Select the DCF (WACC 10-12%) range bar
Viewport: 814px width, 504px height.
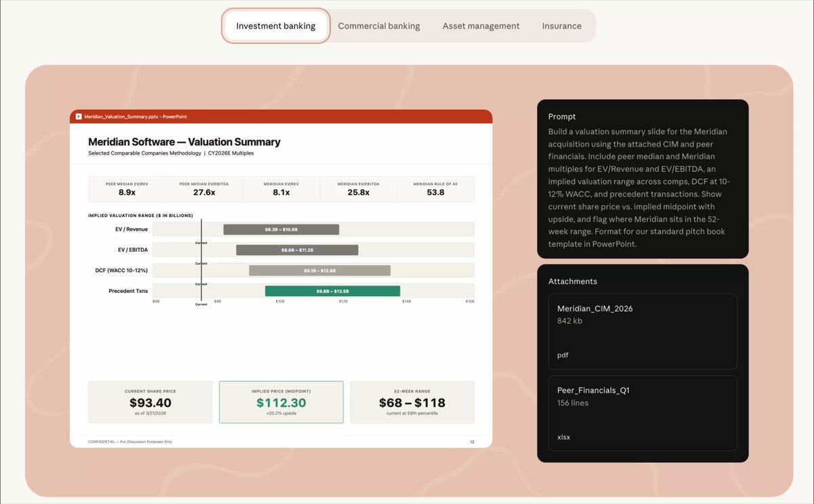pos(319,271)
